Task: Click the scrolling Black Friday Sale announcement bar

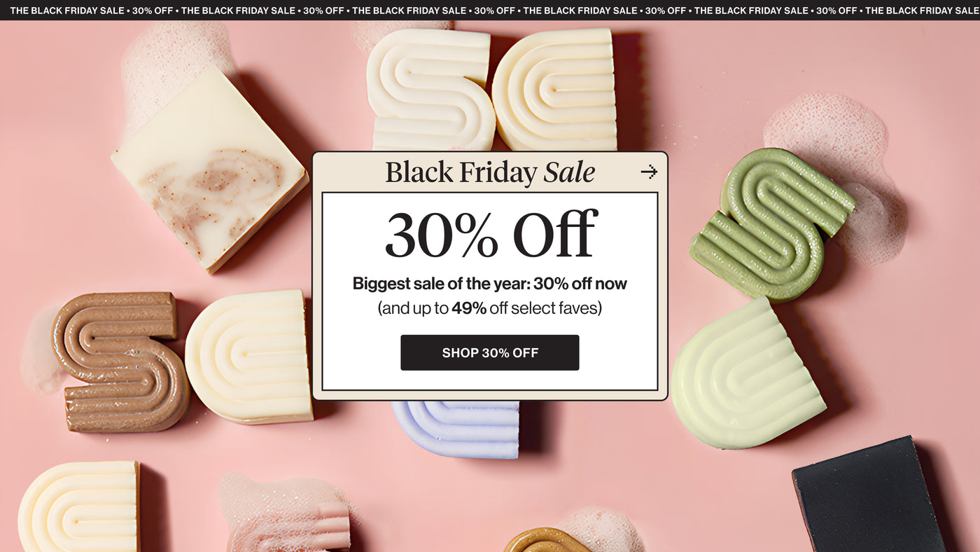Action: coord(490,10)
